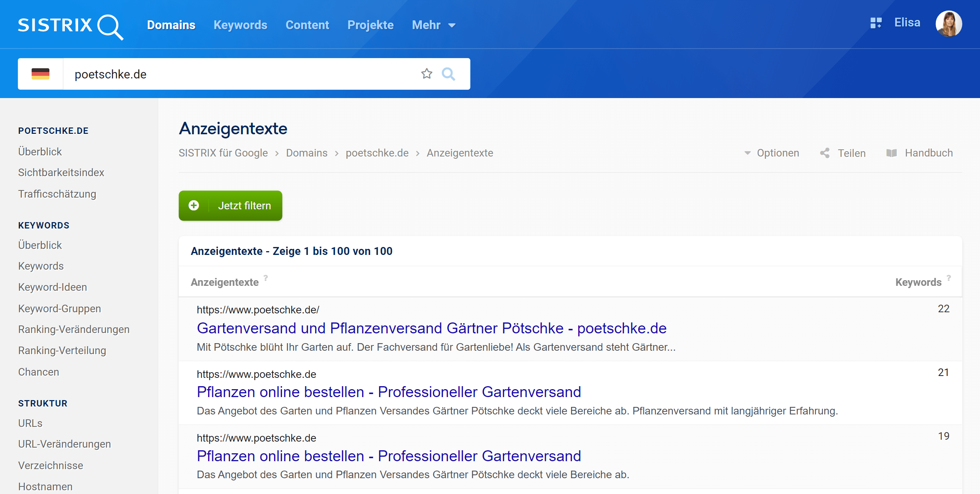The image size is (980, 494).
Task: Open the Projekte navigation tab
Action: pyautogui.click(x=370, y=25)
